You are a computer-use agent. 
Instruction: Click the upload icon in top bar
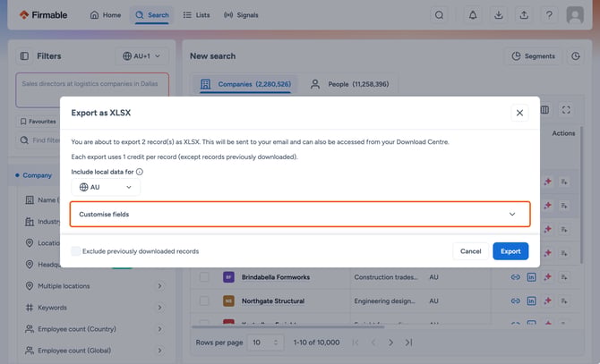(x=524, y=15)
